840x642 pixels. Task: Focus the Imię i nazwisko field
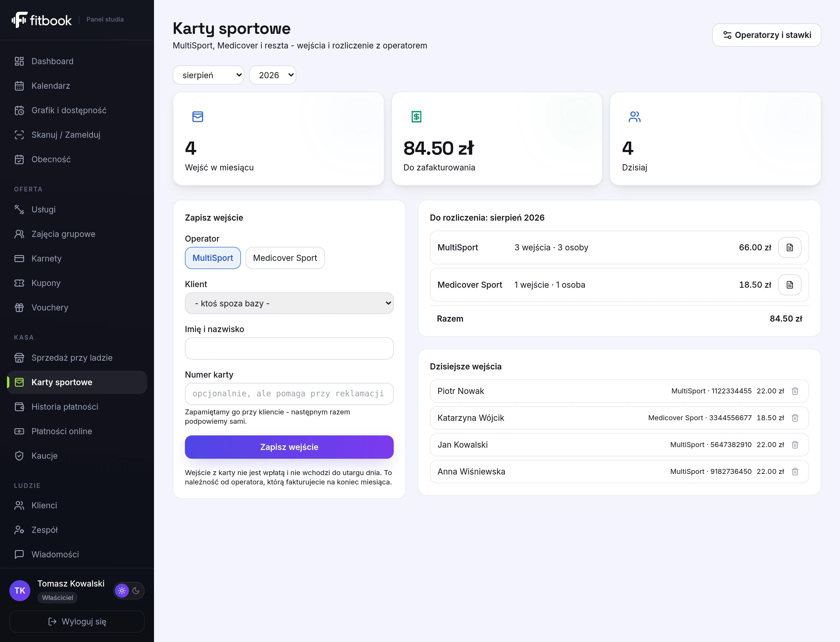pos(289,348)
